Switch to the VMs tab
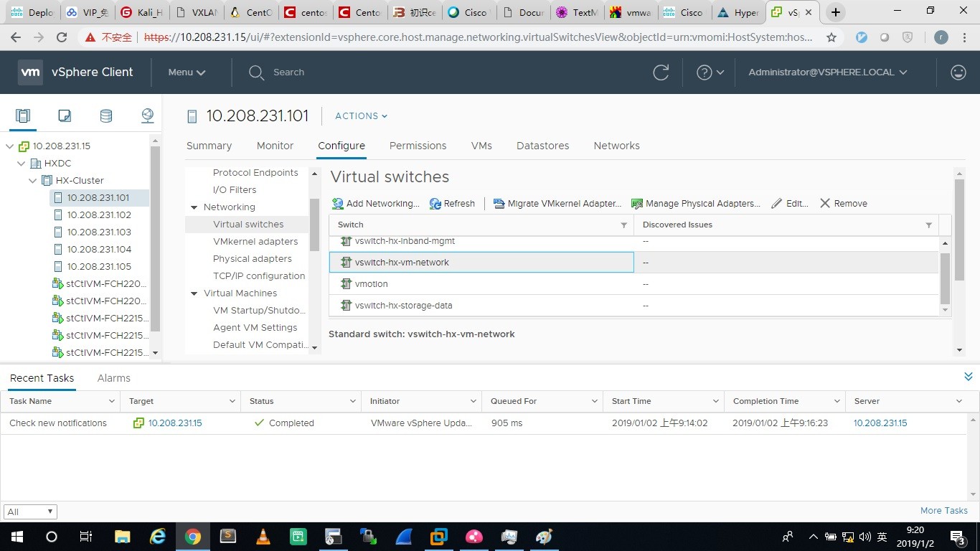Viewport: 980px width, 551px height. (x=481, y=146)
